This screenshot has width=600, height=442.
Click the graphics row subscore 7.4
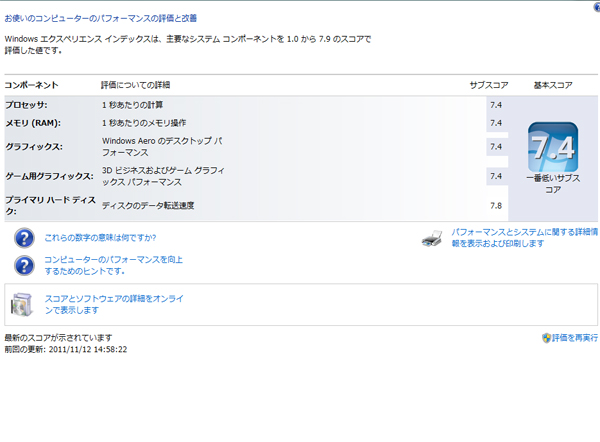496,147
